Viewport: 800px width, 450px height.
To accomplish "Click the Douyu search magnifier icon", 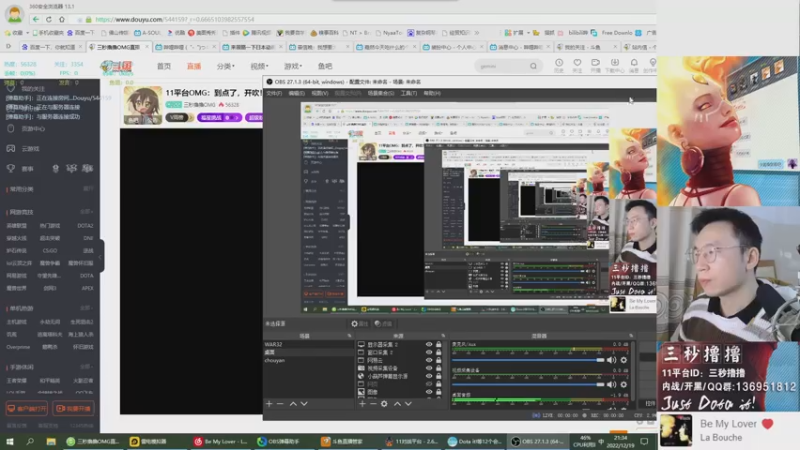I will (533, 66).
